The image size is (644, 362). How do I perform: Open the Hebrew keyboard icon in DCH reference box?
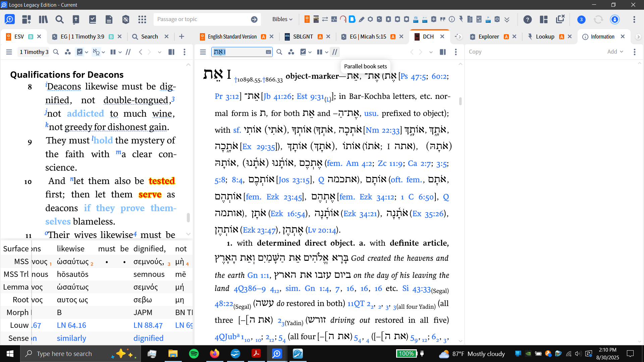point(268,52)
